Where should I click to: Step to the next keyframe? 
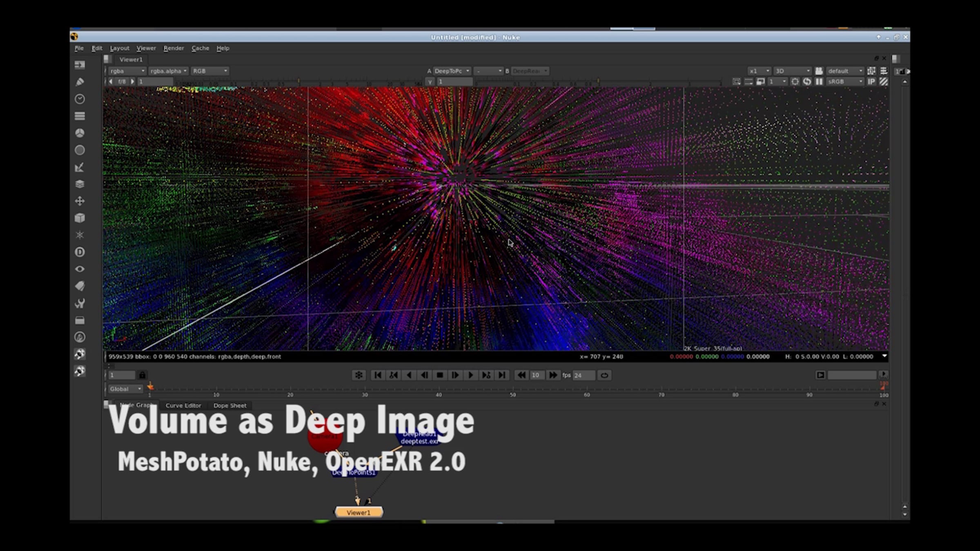point(486,375)
